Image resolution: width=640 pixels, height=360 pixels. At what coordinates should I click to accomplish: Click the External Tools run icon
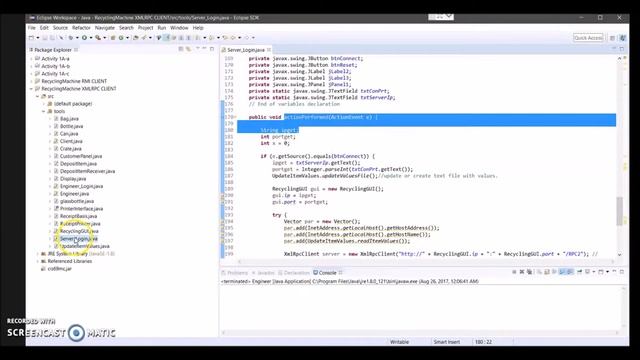[98, 38]
